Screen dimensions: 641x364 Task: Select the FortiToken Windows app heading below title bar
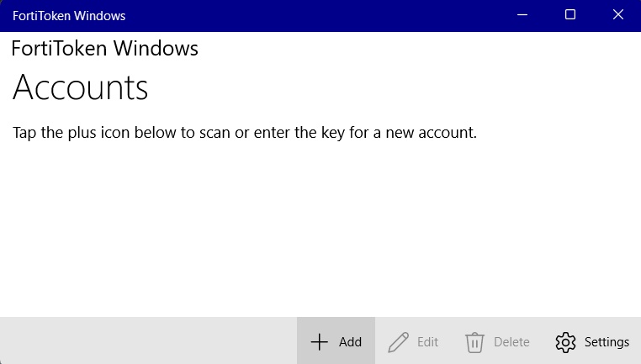(x=105, y=49)
